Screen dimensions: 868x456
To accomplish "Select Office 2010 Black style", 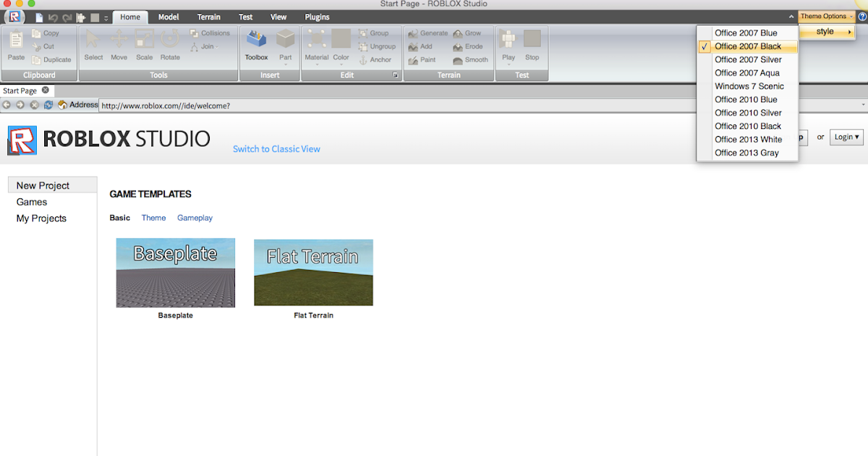I will (747, 126).
